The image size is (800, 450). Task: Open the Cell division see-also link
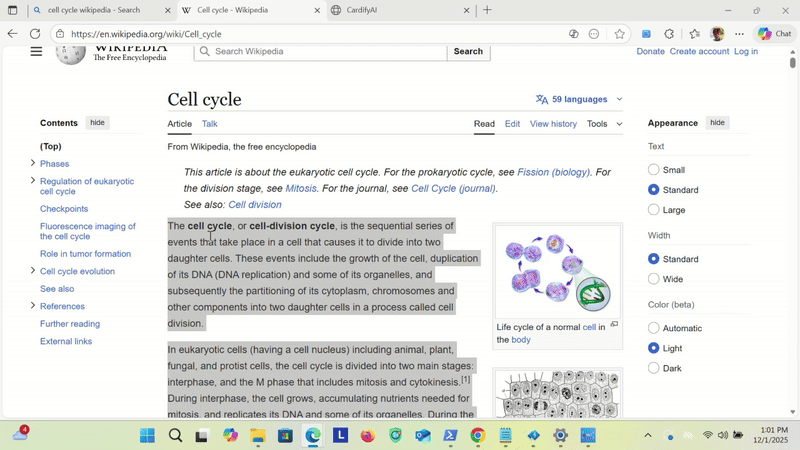coord(255,205)
